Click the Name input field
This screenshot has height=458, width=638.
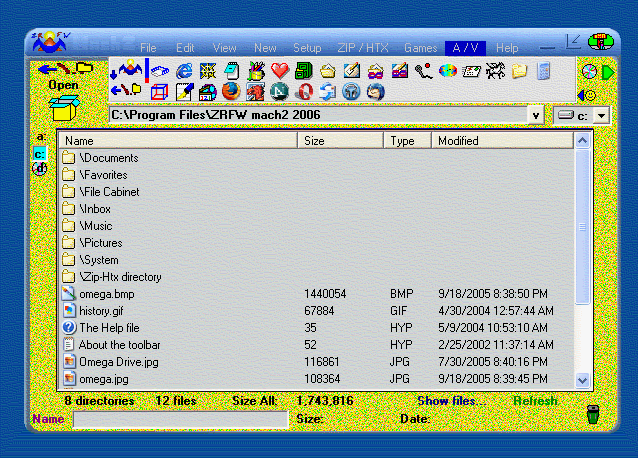point(180,419)
